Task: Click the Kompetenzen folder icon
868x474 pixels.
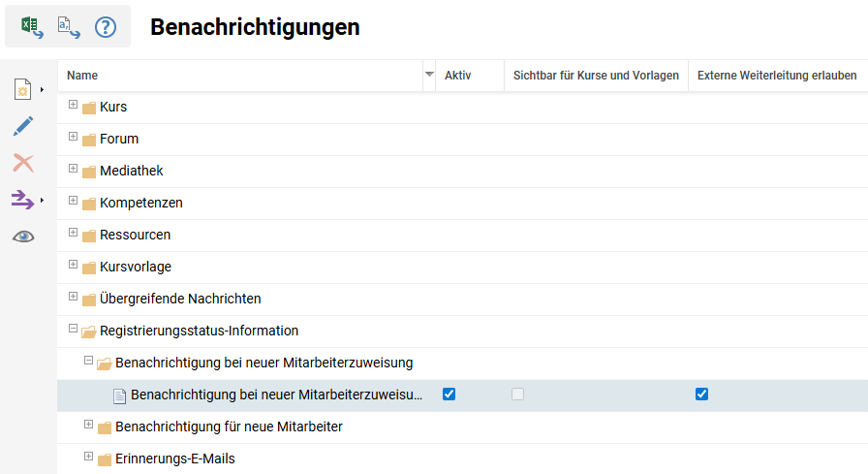Action: point(89,205)
